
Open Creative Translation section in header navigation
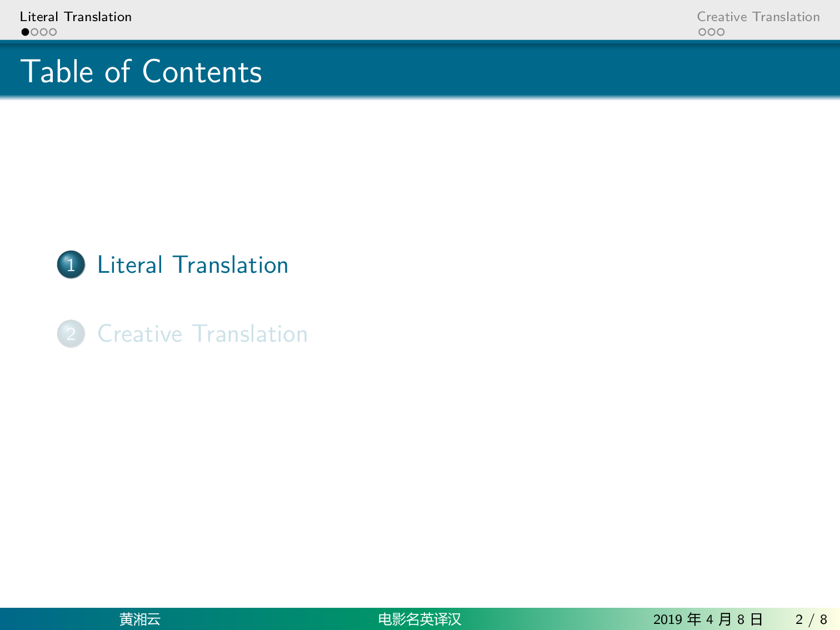pyautogui.click(x=758, y=17)
